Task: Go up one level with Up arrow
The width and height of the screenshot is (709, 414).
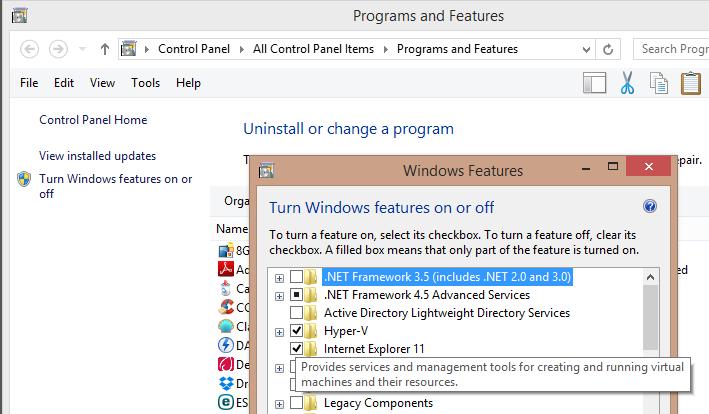Action: pos(105,49)
